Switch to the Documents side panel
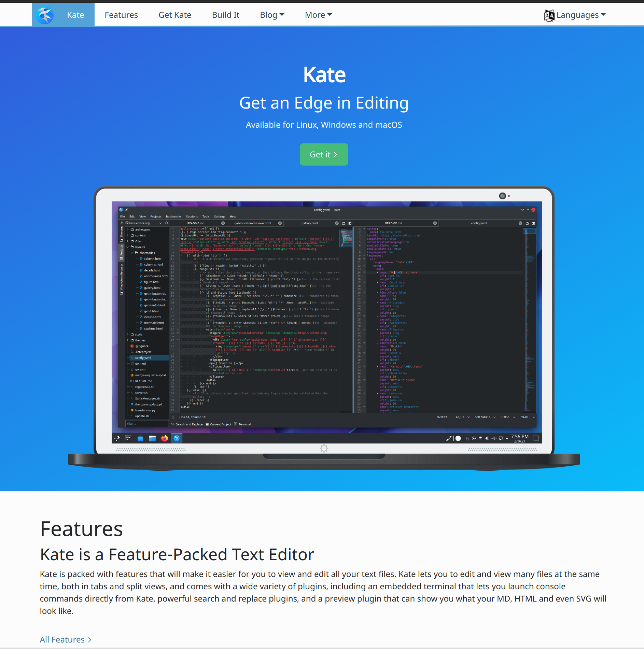The height and width of the screenshot is (649, 644). pos(121,231)
